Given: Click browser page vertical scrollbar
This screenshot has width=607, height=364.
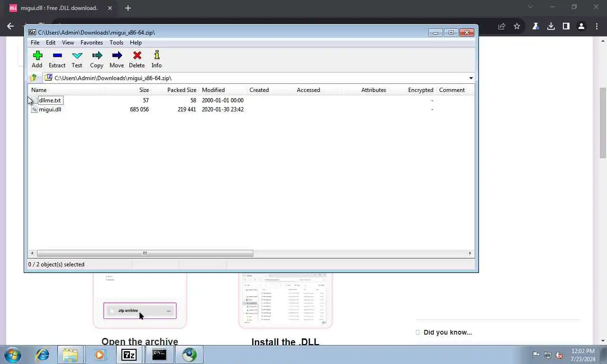Looking at the screenshot, I should [603, 123].
